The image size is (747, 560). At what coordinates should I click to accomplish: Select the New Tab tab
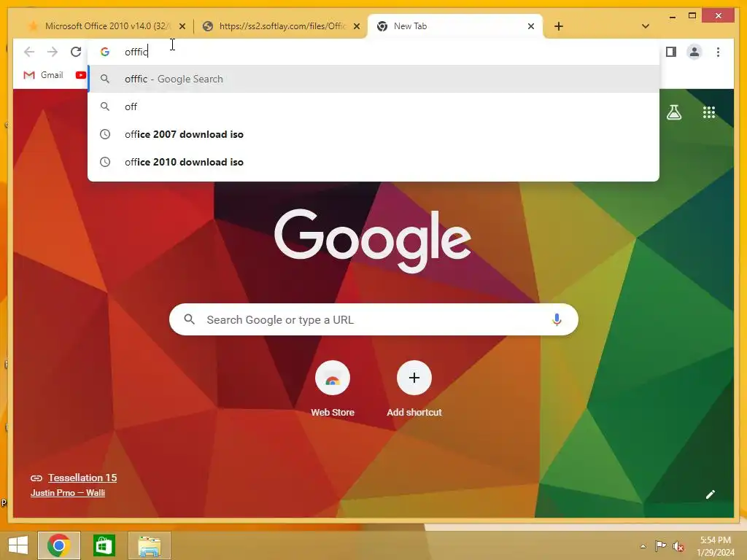455,26
